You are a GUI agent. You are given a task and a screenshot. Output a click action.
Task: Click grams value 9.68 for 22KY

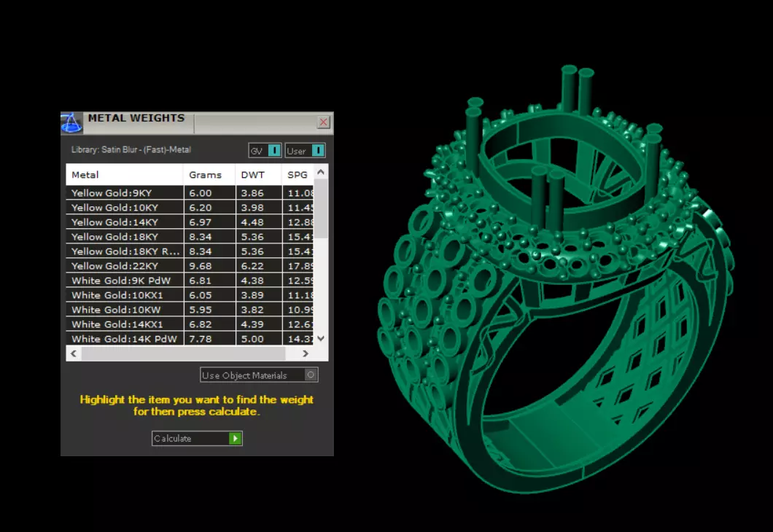(200, 266)
